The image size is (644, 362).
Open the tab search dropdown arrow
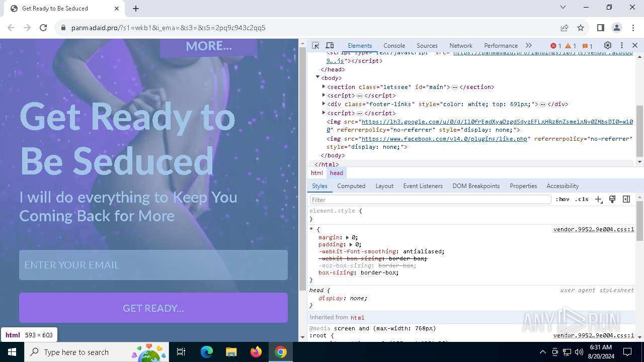[x=563, y=7]
